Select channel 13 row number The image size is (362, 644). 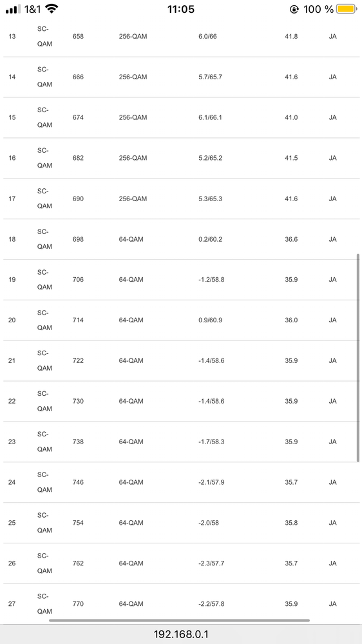point(12,37)
